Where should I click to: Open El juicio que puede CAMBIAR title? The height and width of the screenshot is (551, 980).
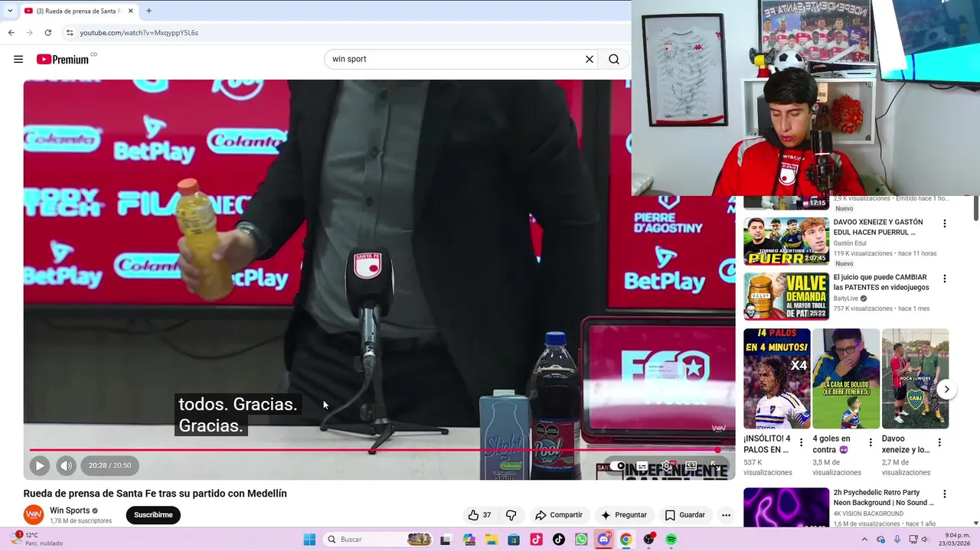click(881, 282)
